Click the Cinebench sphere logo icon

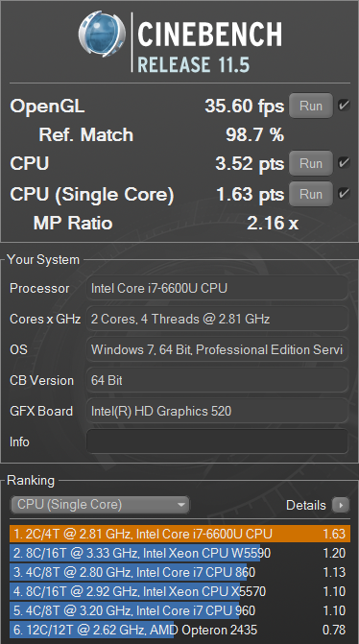[102, 34]
